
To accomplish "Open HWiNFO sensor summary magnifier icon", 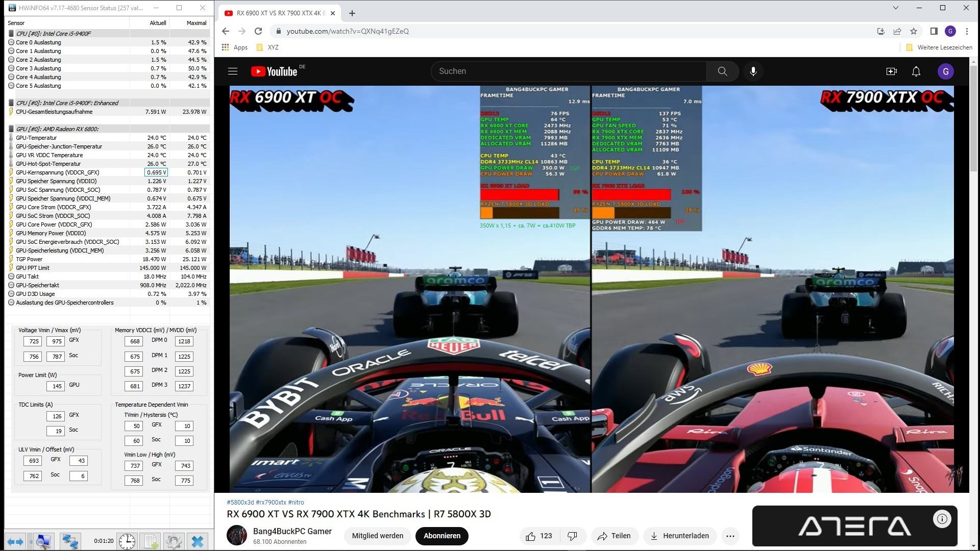I will 43,541.
